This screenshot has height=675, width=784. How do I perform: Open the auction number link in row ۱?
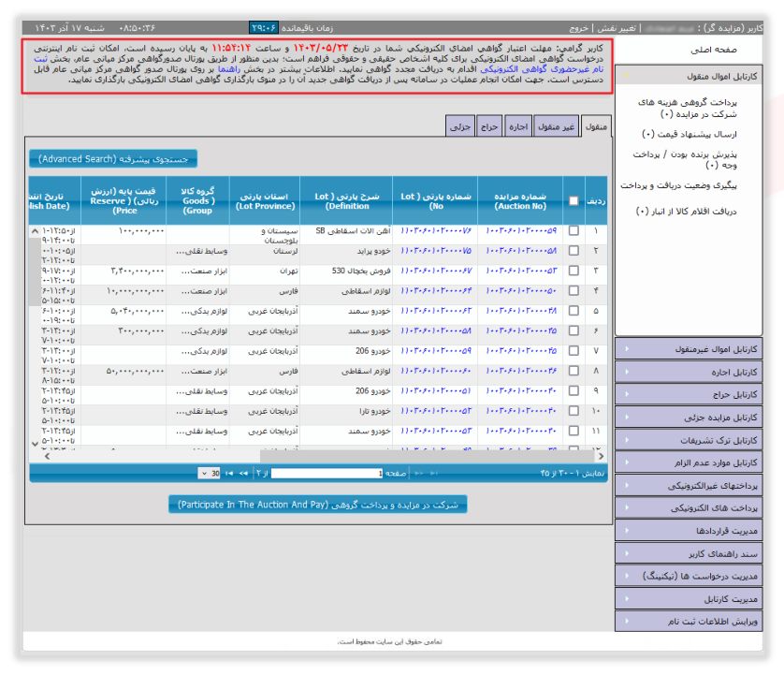[x=521, y=230]
